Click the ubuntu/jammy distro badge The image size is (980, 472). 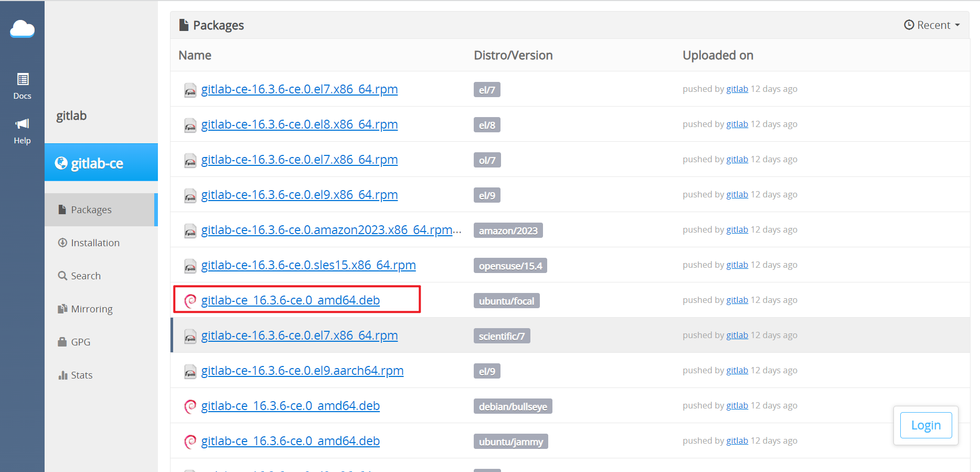pyautogui.click(x=511, y=442)
